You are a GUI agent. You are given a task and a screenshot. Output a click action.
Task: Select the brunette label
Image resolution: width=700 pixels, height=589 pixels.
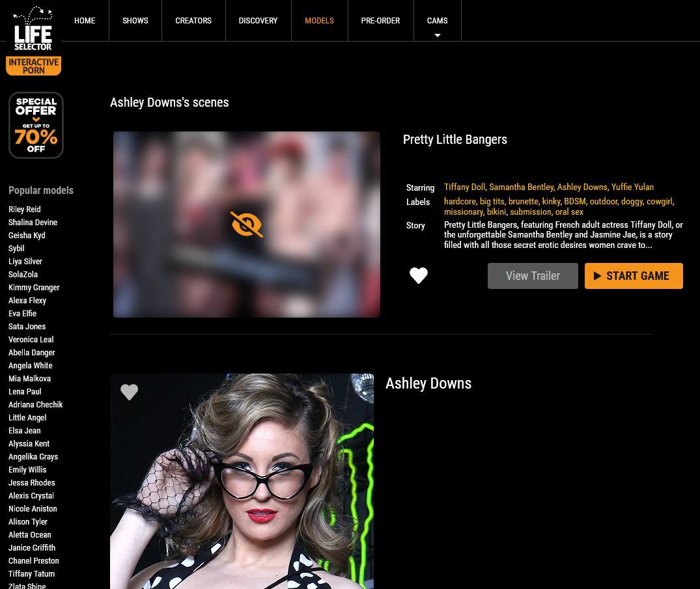pos(524,201)
